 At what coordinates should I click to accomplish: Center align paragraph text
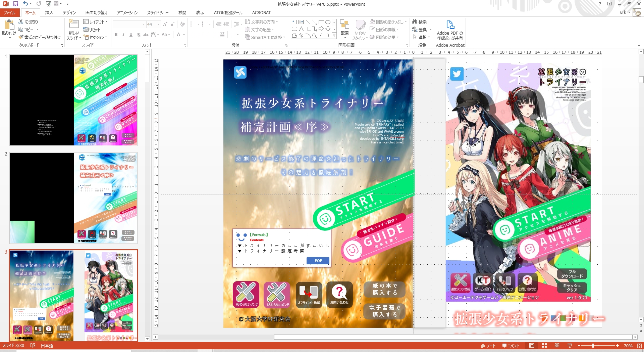pyautogui.click(x=200, y=35)
